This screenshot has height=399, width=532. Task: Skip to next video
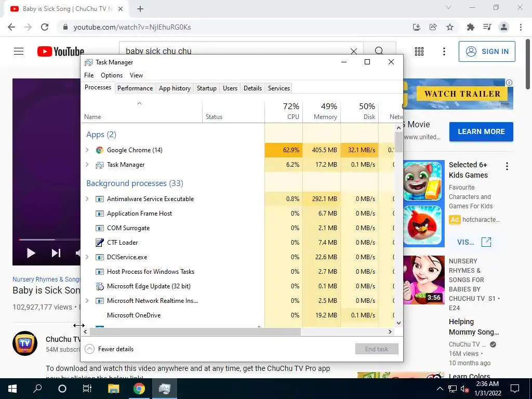point(56,253)
